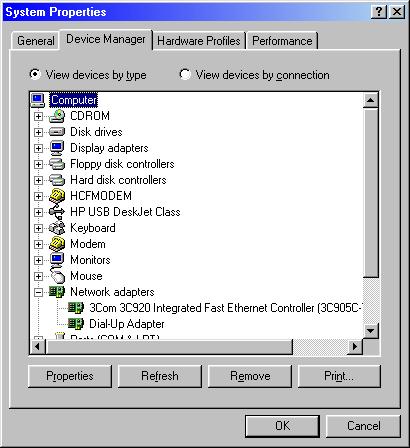Switch to the General tab
Screen dimensions: 410x448
pos(36,41)
